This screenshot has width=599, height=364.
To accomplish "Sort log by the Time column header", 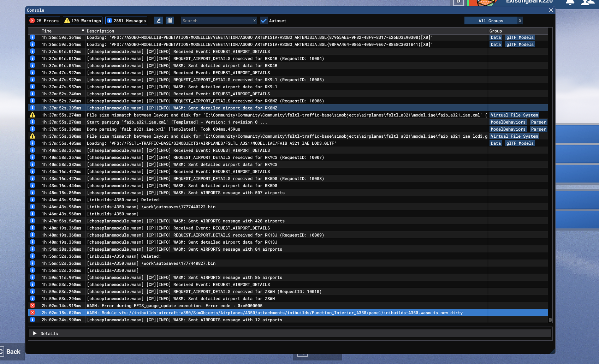I will click(47, 31).
